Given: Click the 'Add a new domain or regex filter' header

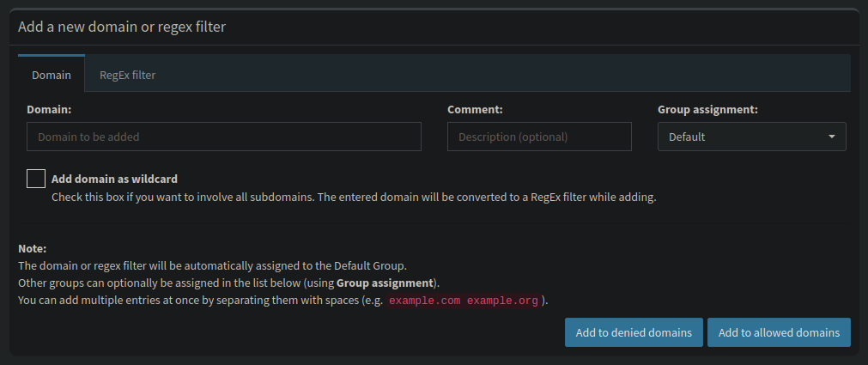Looking at the screenshot, I should pos(122,27).
